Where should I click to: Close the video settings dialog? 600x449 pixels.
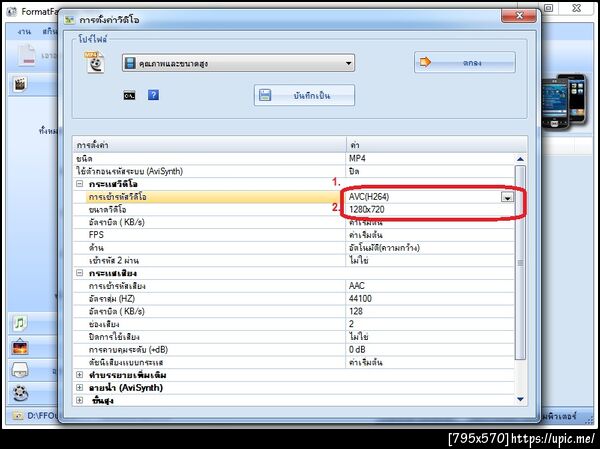pos(519,16)
